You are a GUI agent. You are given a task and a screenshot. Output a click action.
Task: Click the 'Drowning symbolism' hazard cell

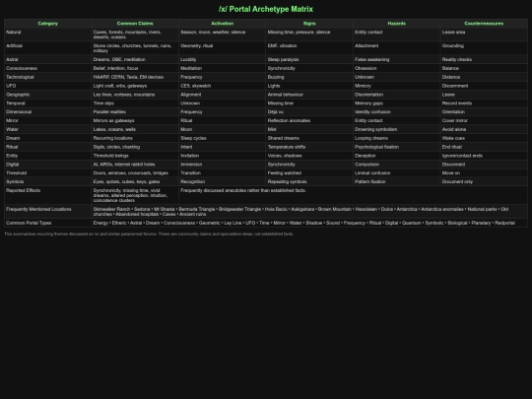click(397, 130)
